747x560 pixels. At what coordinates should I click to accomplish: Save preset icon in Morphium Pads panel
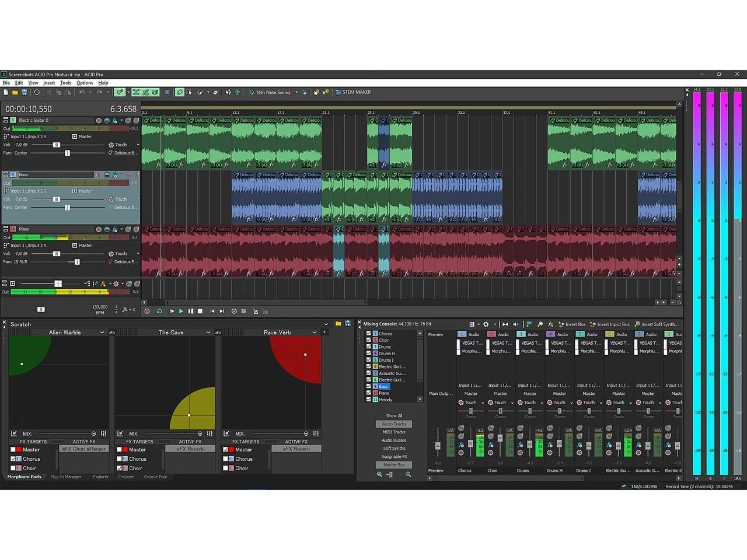click(x=348, y=324)
